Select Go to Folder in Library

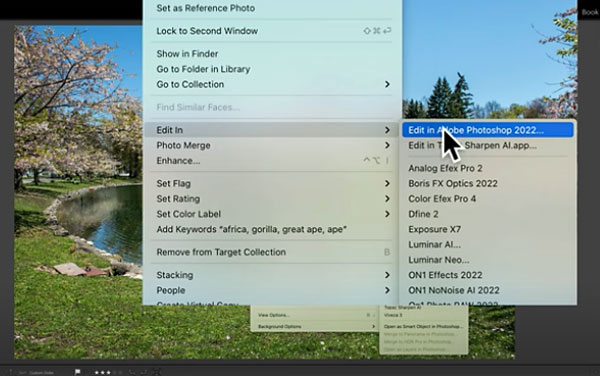coord(272,69)
